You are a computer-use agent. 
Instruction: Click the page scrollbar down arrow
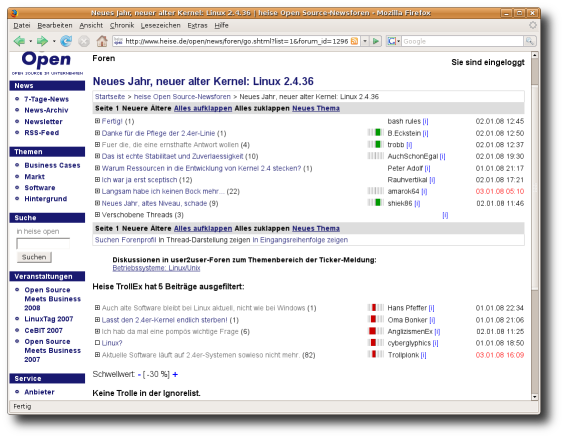[x=535, y=397]
